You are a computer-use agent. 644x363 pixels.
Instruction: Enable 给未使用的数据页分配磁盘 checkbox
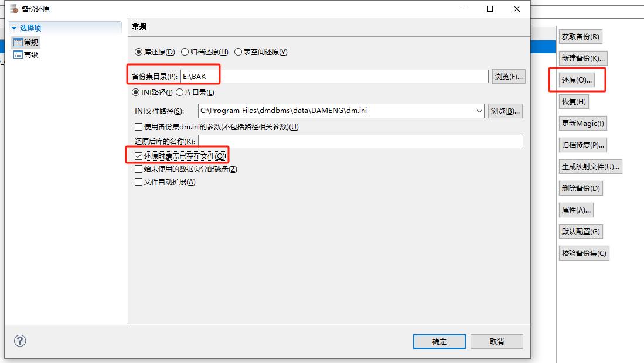(x=139, y=169)
